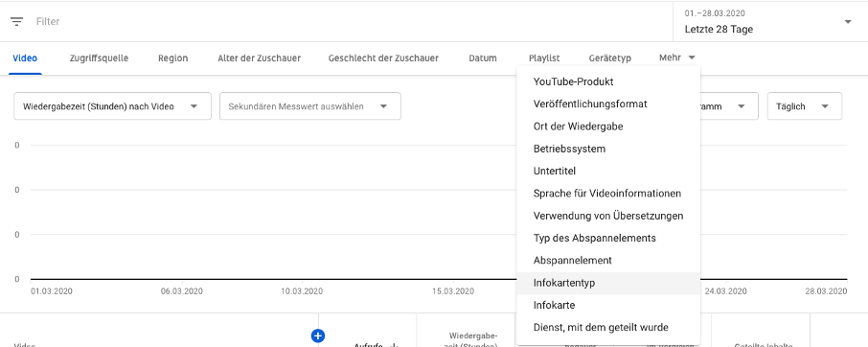
Task: Switch to the Zugriffsquelle tab
Action: 99,58
